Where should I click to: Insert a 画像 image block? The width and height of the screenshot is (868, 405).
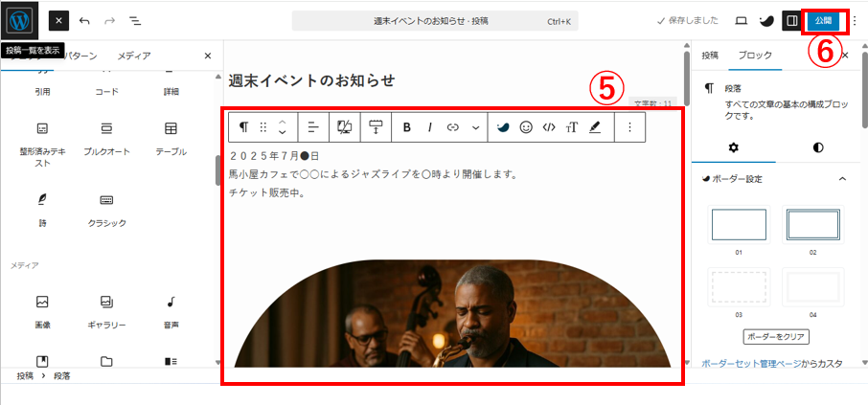[42, 312]
